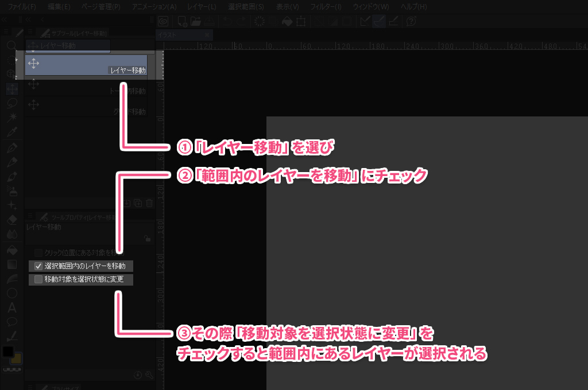Open the Tool Property panel menu
Image resolution: width=588 pixels, height=390 pixels.
30,217
